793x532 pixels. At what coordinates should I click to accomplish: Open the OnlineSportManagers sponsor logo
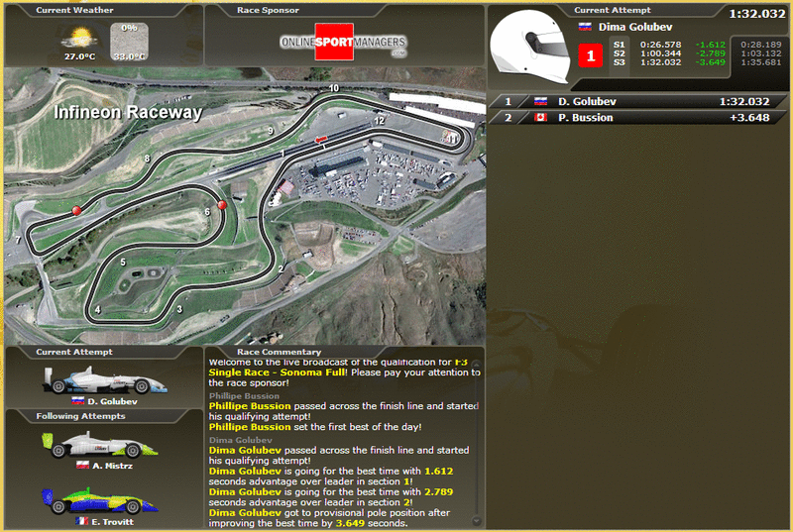(x=344, y=42)
